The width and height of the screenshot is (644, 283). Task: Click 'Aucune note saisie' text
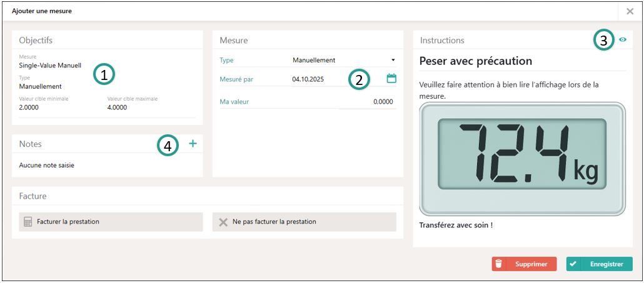pos(47,166)
